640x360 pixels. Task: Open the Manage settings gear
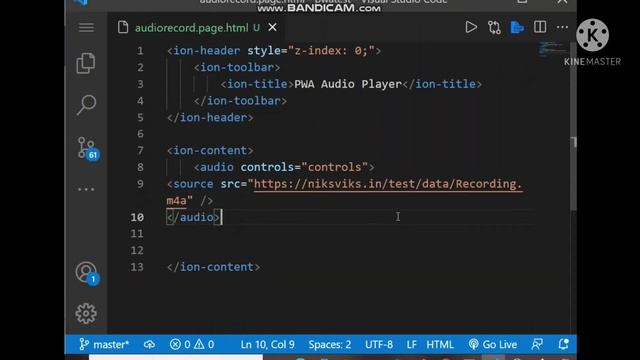86,313
